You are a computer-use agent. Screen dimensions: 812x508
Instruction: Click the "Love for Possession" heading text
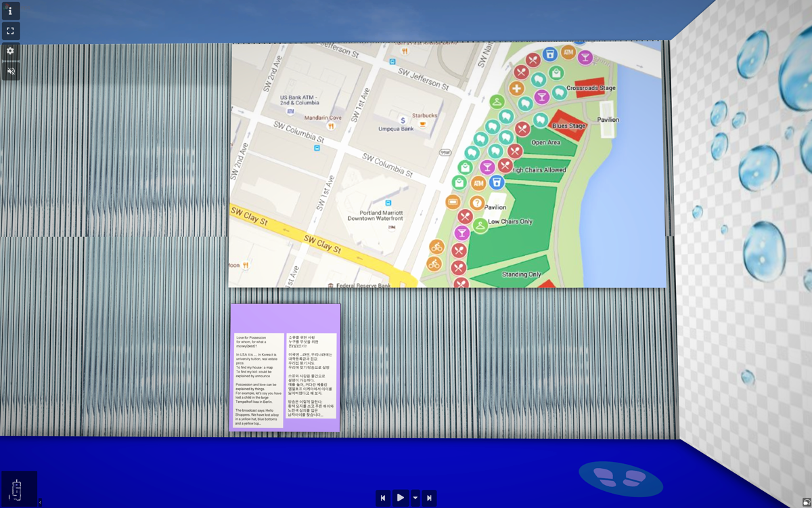coord(251,337)
